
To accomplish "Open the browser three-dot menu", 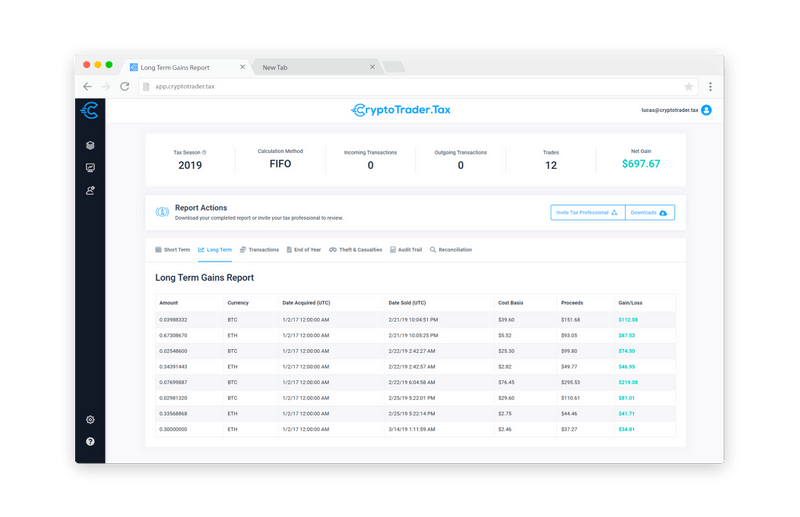I will point(710,87).
